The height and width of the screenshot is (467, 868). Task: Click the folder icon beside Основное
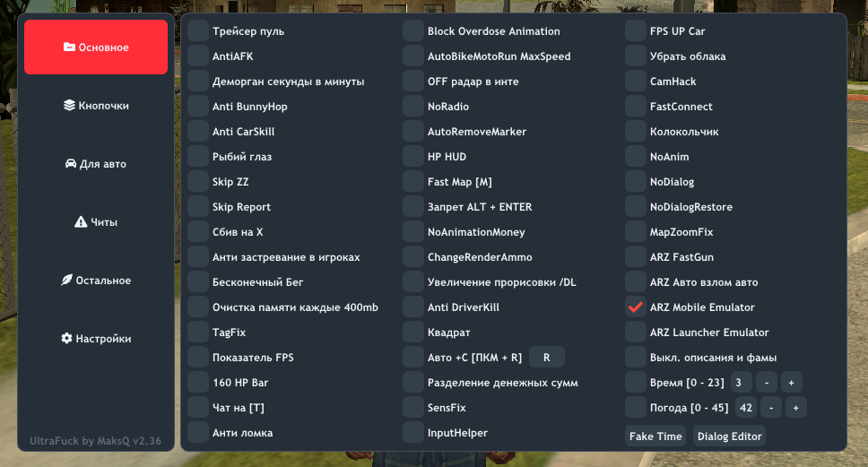pyautogui.click(x=69, y=48)
